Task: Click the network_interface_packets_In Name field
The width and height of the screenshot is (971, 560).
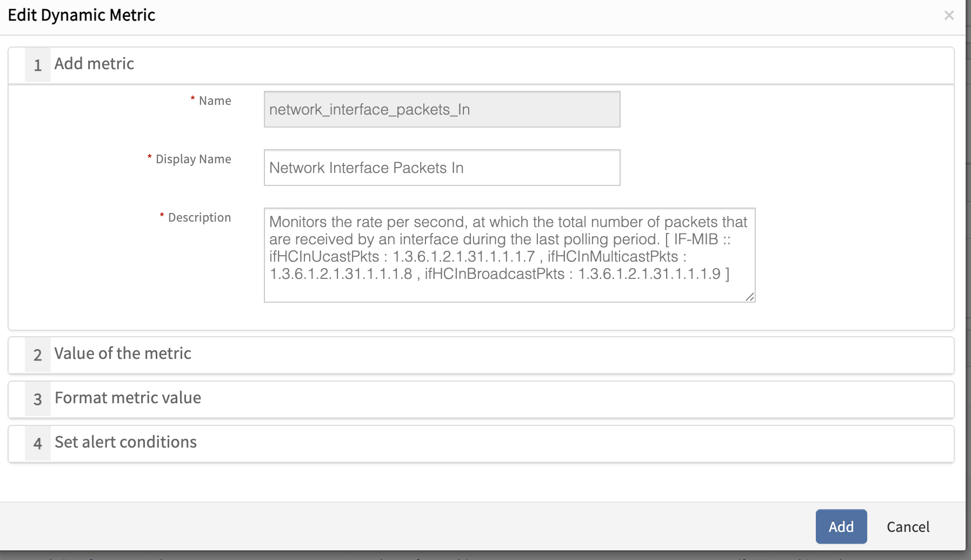Action: [442, 109]
